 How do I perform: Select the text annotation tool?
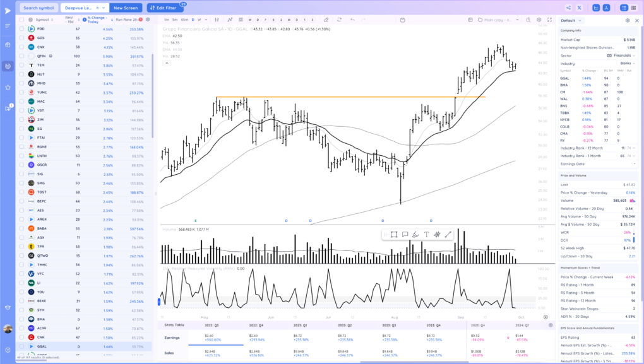tap(426, 235)
